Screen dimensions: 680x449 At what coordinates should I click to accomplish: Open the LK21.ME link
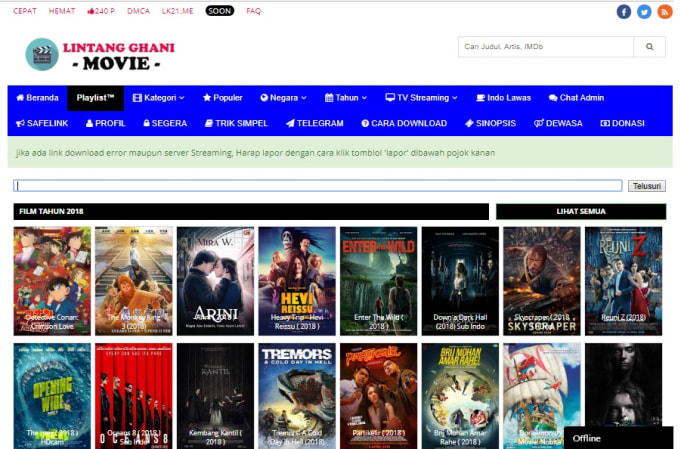pyautogui.click(x=177, y=11)
